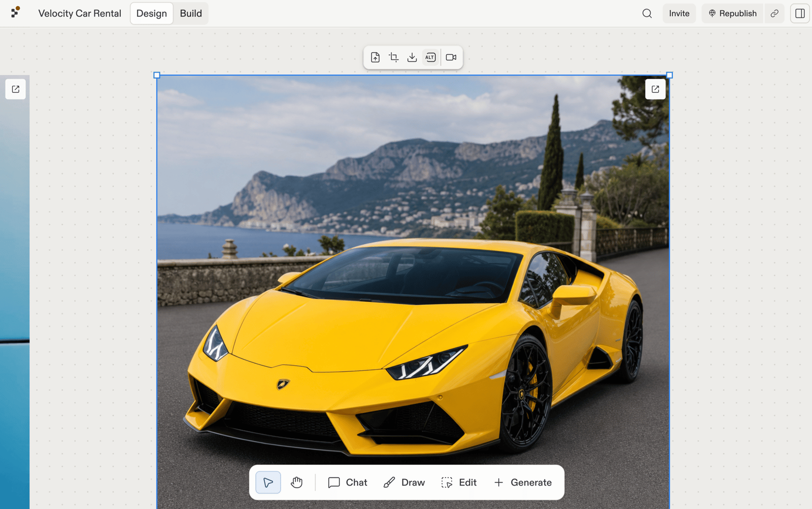The height and width of the screenshot is (509, 812).
Task: Activate the Draw tool
Action: pyautogui.click(x=404, y=483)
